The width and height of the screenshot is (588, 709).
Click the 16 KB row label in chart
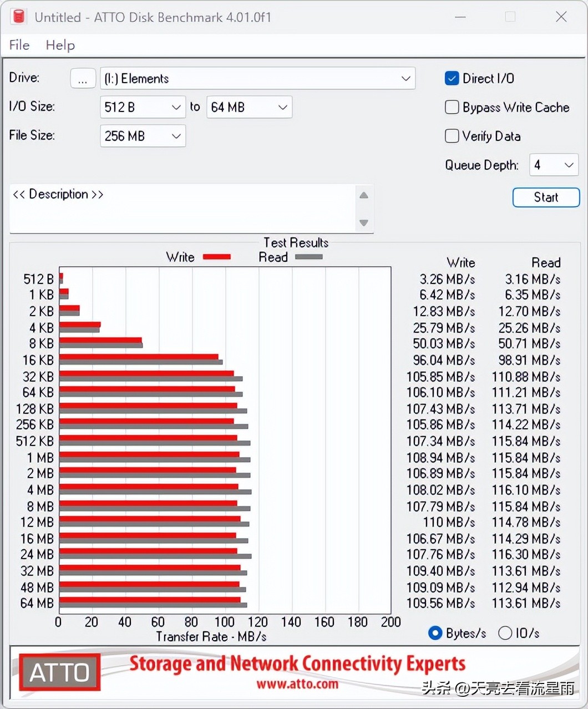38,360
